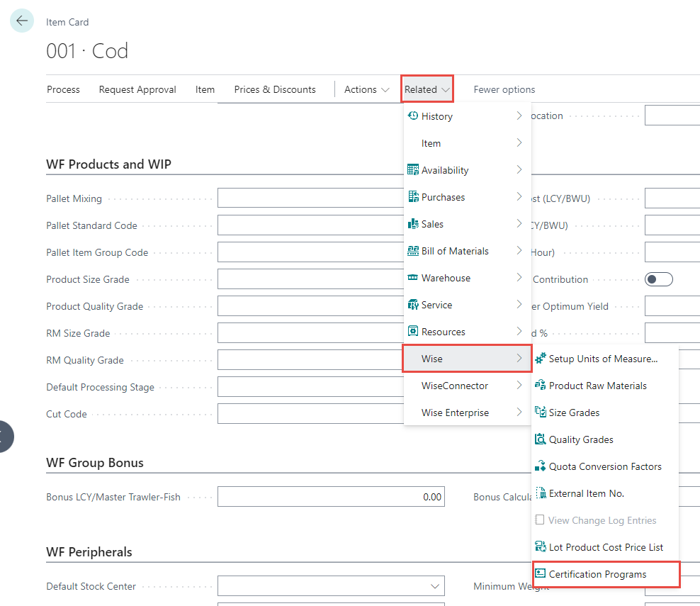Click the Pallet Mixing input field
The image size is (700, 606).
310,198
